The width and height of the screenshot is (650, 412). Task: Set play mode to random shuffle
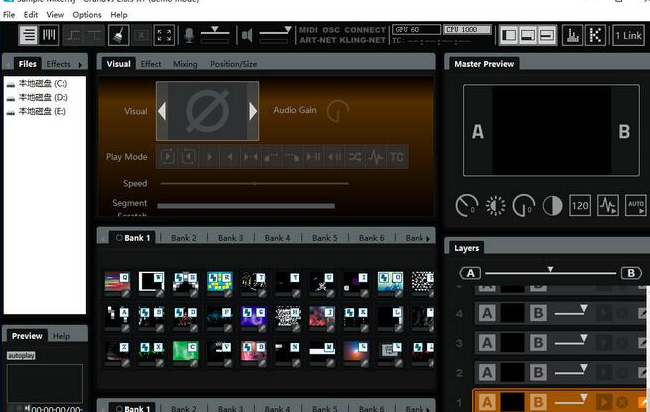pos(355,157)
